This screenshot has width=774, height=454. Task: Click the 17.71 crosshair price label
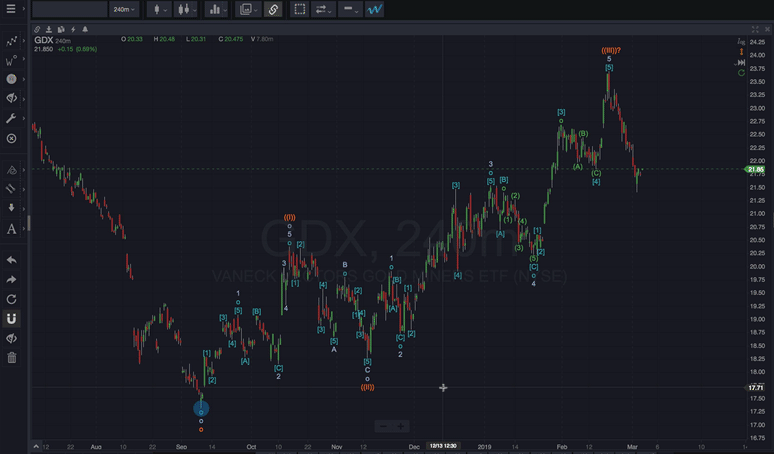pos(755,388)
